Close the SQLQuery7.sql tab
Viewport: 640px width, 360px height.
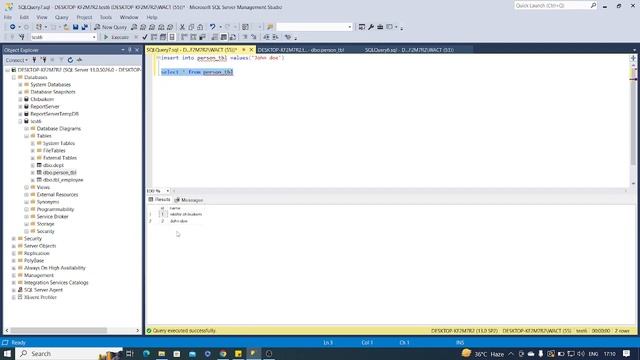pos(251,50)
